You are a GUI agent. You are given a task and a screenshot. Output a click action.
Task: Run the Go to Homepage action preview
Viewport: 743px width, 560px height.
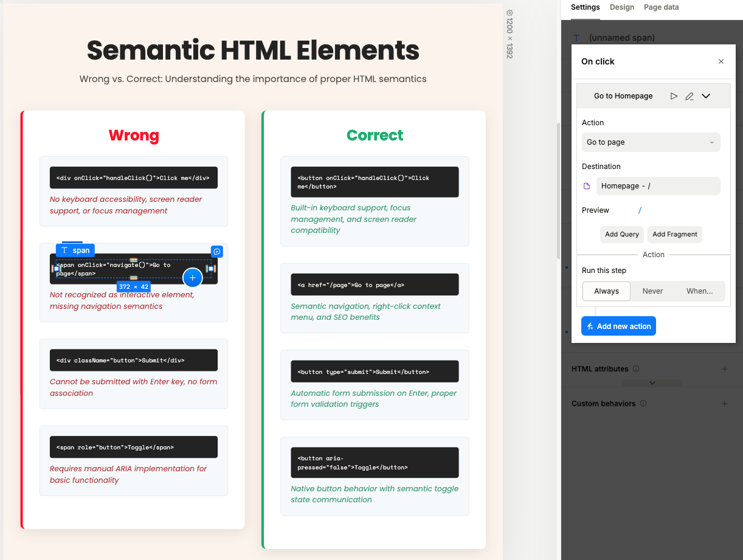coord(674,96)
